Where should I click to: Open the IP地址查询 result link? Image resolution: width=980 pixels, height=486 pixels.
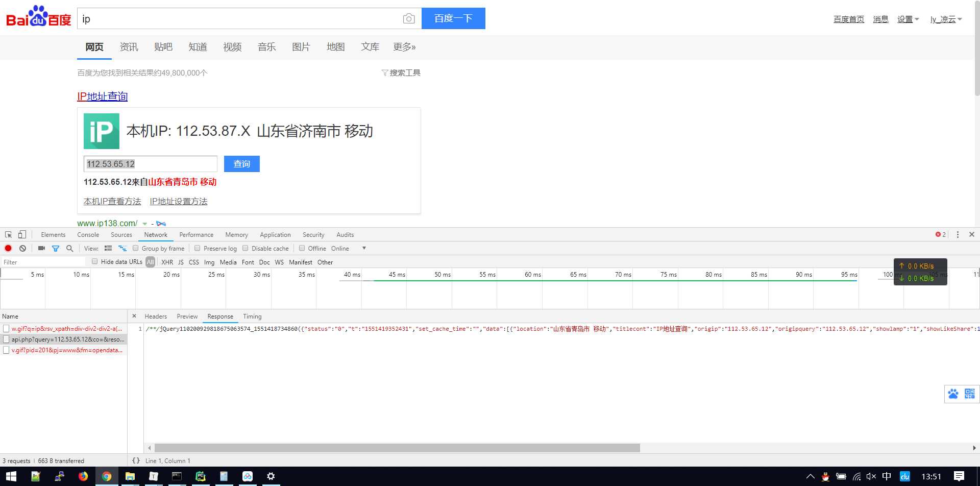pos(103,96)
